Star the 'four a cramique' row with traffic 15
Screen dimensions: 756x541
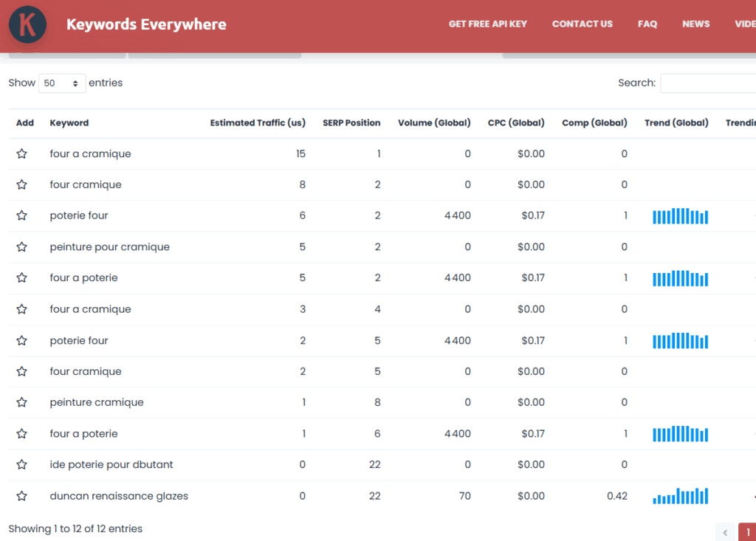[x=21, y=154]
